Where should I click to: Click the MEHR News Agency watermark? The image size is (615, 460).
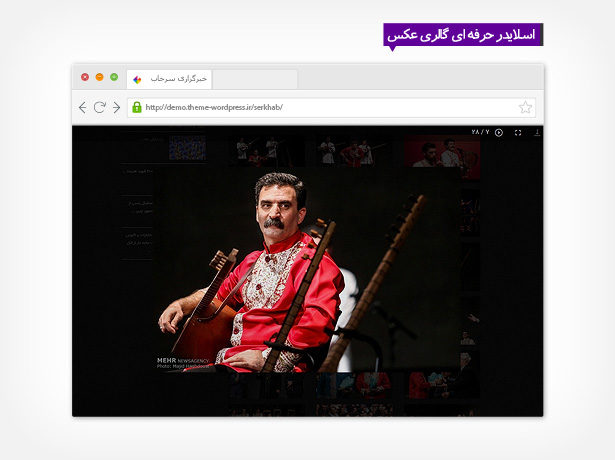point(180,360)
